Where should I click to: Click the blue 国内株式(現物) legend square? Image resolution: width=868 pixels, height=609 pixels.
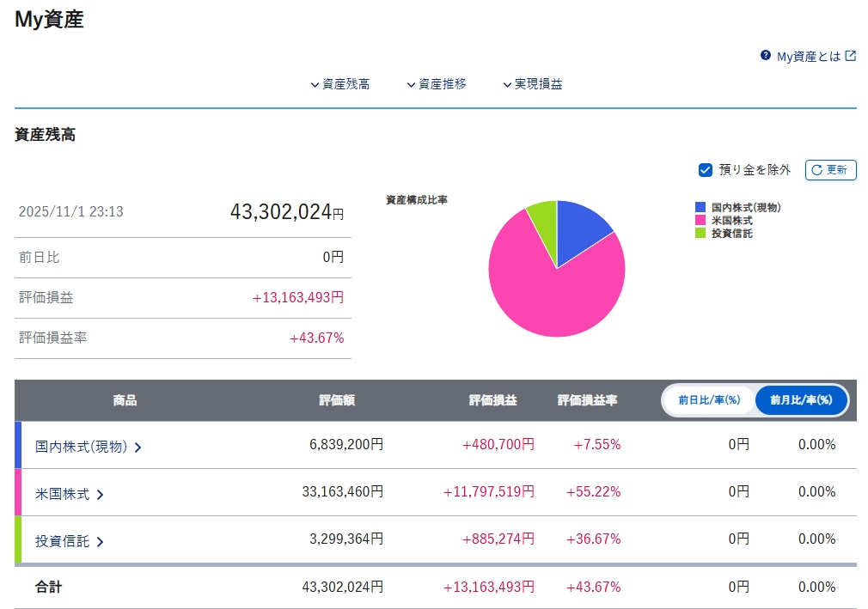700,207
